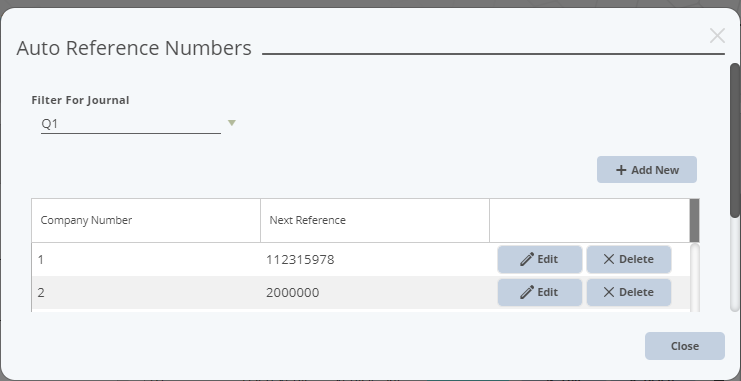Expand the Filter For Journal dropdown arrow
Screen dimensions: 741x381
(232, 123)
